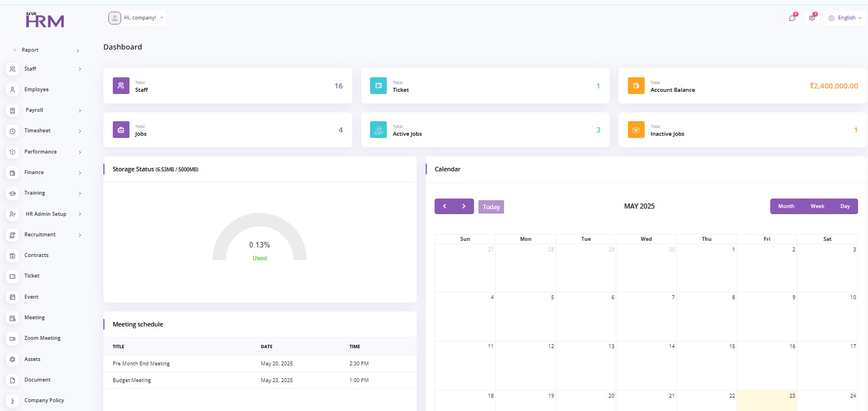Screen dimensions: 868x411
Task: Click the calendar Today button
Action: click(491, 207)
